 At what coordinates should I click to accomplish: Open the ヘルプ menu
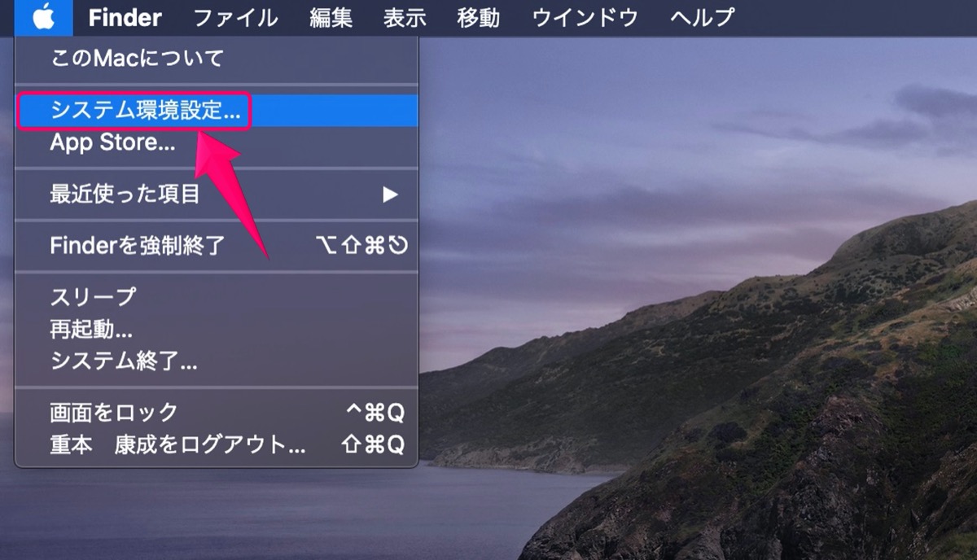point(702,17)
